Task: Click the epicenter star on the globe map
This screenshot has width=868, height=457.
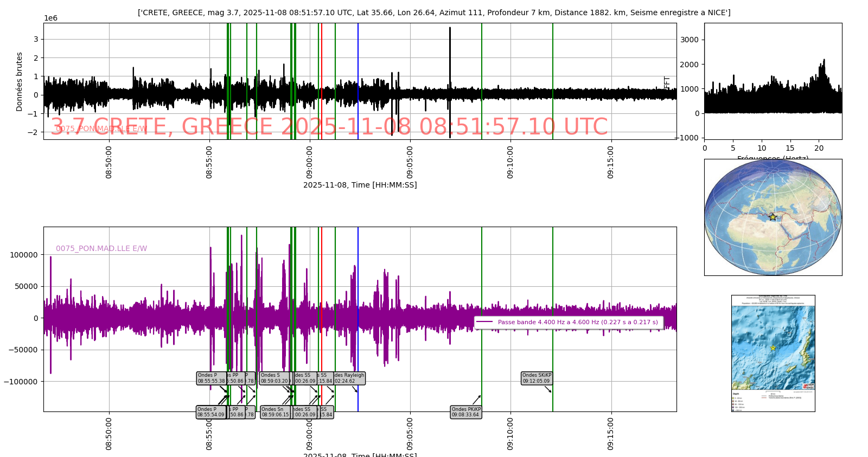Action: coord(773,217)
